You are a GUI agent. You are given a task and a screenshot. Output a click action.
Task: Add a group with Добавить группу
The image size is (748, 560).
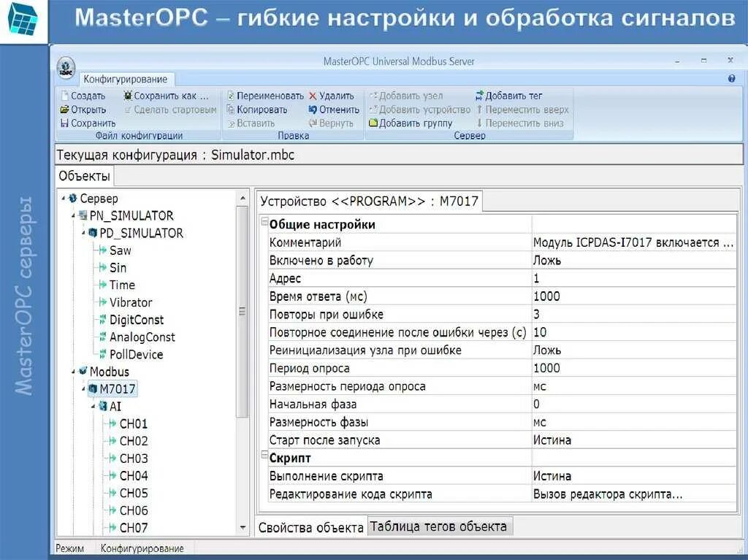(411, 123)
